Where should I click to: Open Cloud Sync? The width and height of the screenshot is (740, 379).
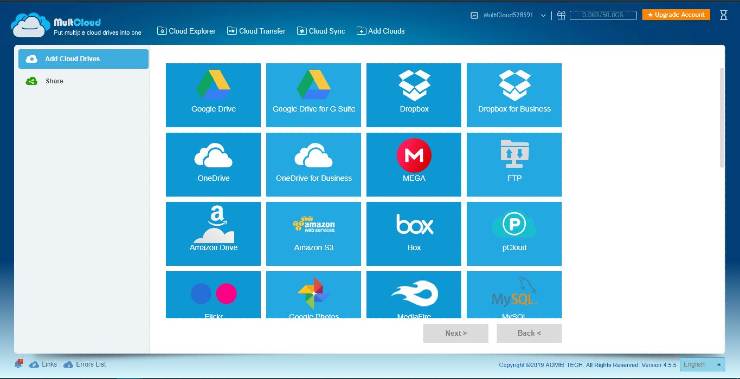[x=321, y=31]
